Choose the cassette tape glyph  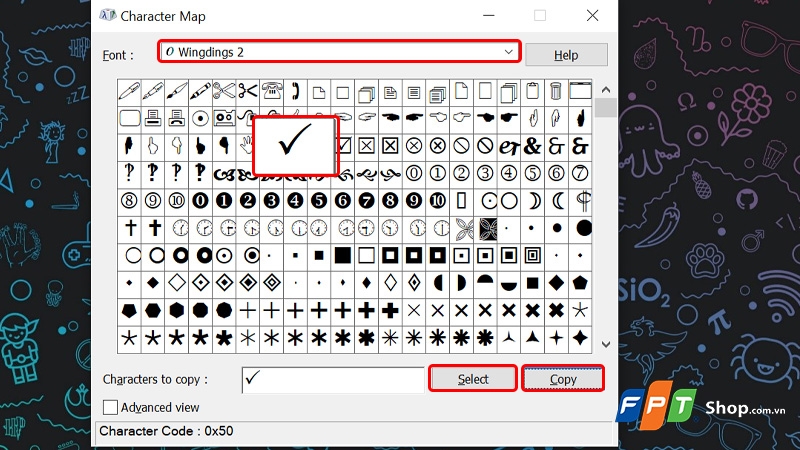click(224, 119)
